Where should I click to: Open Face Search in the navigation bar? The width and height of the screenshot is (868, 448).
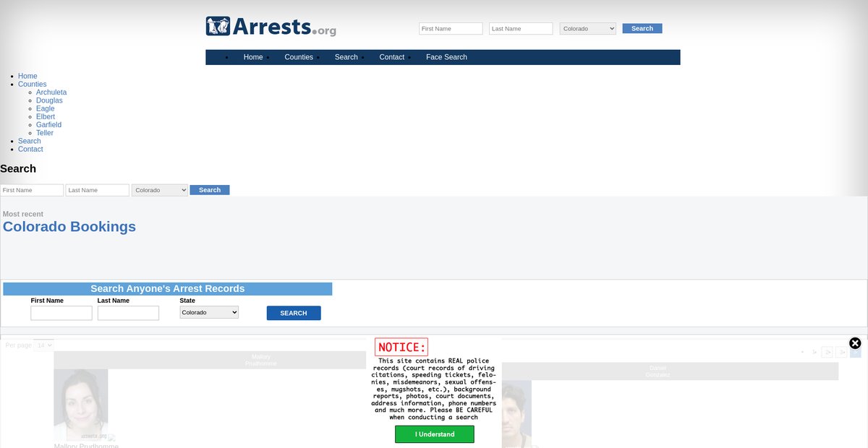(446, 57)
